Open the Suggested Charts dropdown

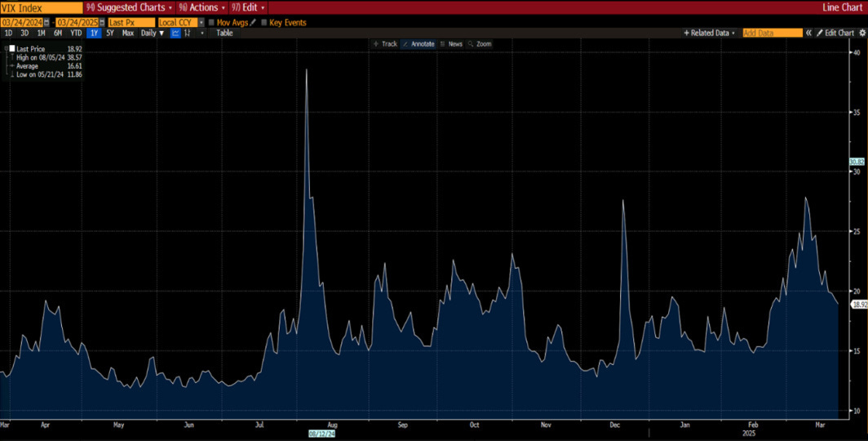[x=130, y=7]
